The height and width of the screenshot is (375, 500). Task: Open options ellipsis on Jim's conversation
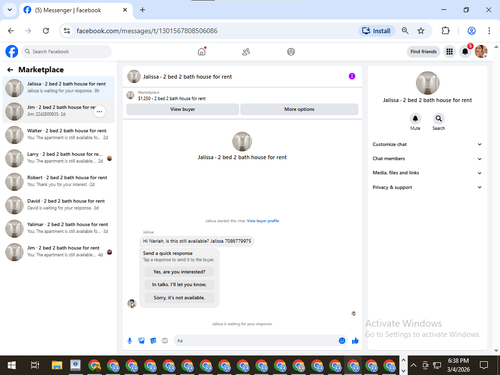(99, 111)
